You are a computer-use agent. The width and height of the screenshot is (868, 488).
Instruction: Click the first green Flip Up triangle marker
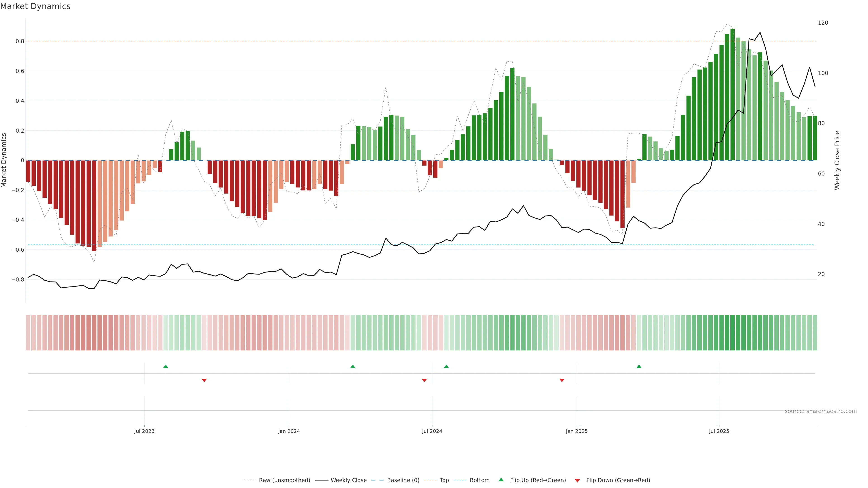click(165, 366)
